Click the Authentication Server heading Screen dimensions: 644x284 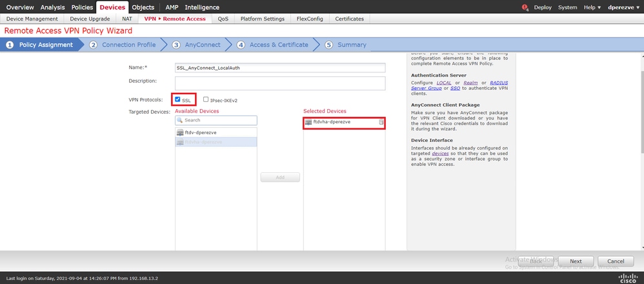point(439,76)
